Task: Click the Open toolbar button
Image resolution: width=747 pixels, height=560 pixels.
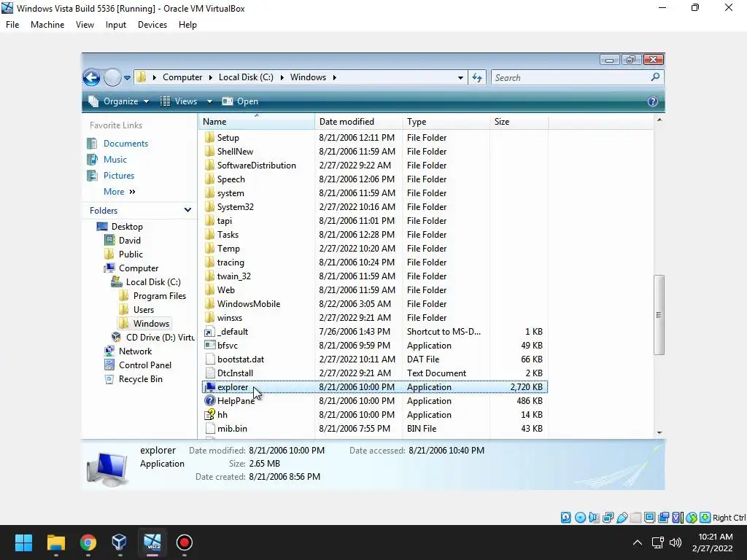Action: [x=241, y=101]
